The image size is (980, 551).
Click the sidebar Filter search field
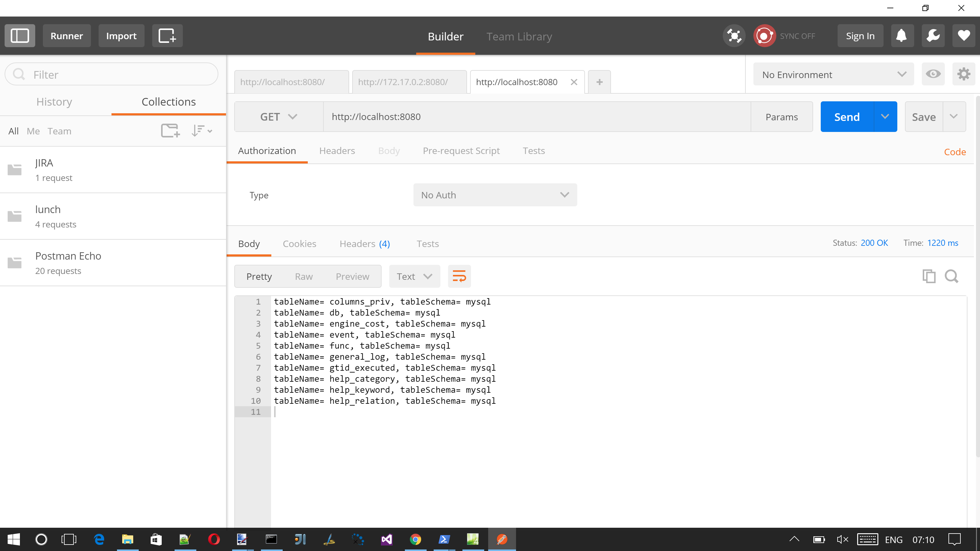[111, 74]
